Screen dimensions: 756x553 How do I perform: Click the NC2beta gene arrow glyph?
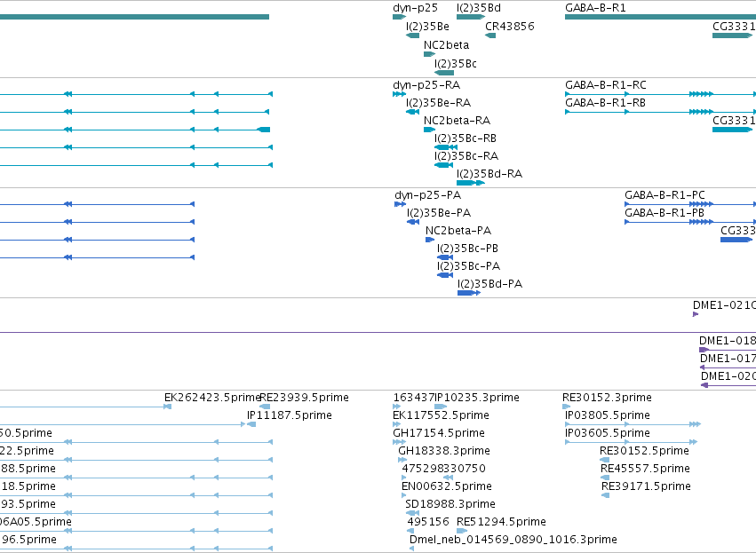[x=429, y=54]
